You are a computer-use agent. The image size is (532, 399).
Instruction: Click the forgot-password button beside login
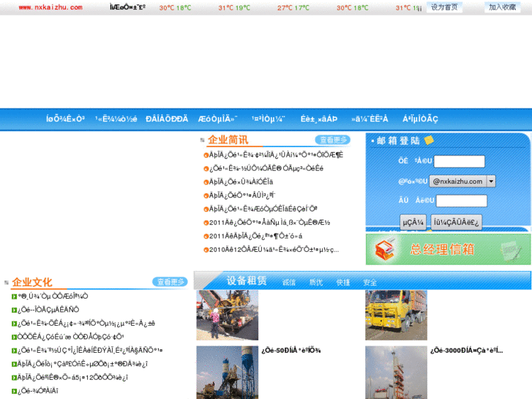(x=456, y=223)
